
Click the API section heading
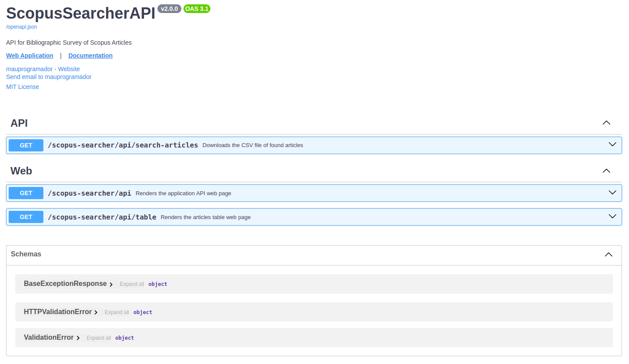pos(19,123)
